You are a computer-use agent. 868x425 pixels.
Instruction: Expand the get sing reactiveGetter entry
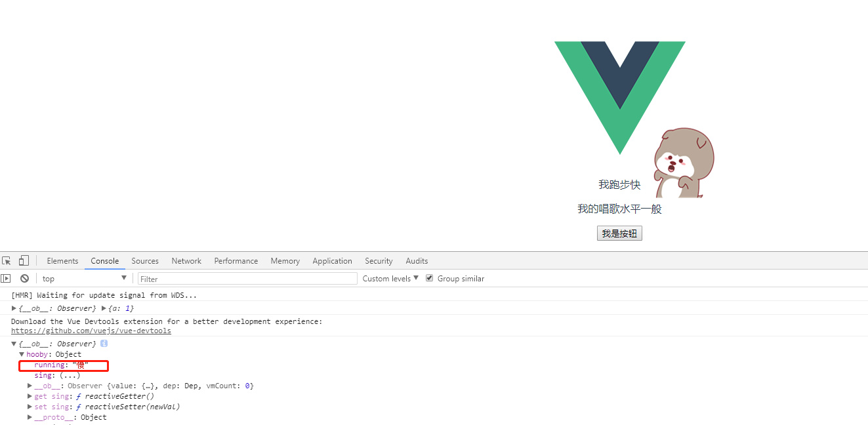(x=30, y=396)
